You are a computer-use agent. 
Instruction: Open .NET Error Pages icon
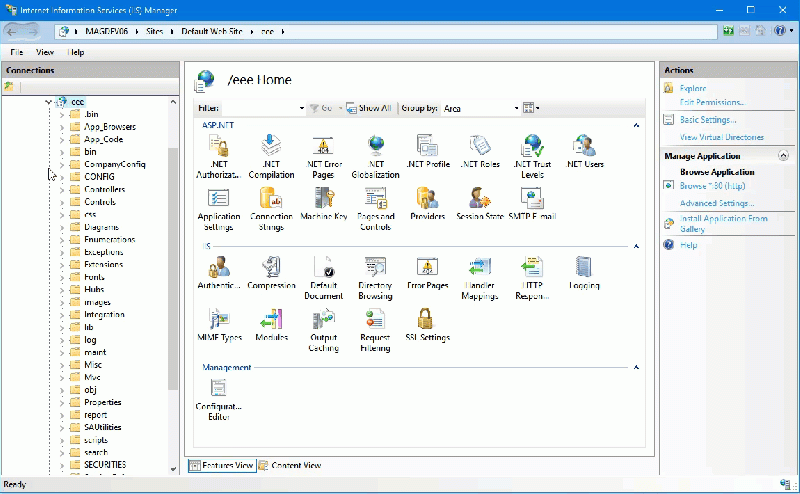click(x=323, y=156)
